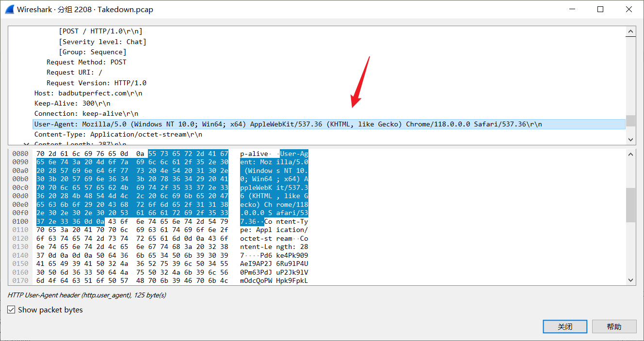Select the User-Agent header row
Viewport: 644px width, 341px height.
coord(329,124)
